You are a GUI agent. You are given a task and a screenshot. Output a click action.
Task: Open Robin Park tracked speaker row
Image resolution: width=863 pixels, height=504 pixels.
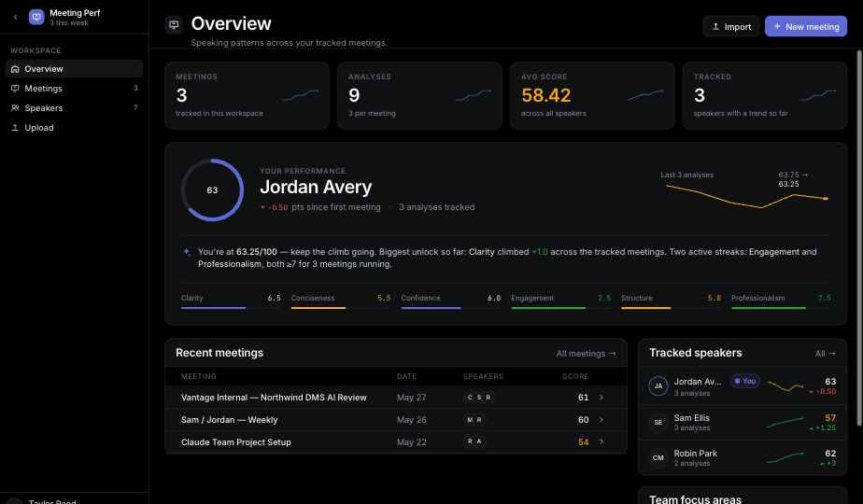tap(743, 457)
